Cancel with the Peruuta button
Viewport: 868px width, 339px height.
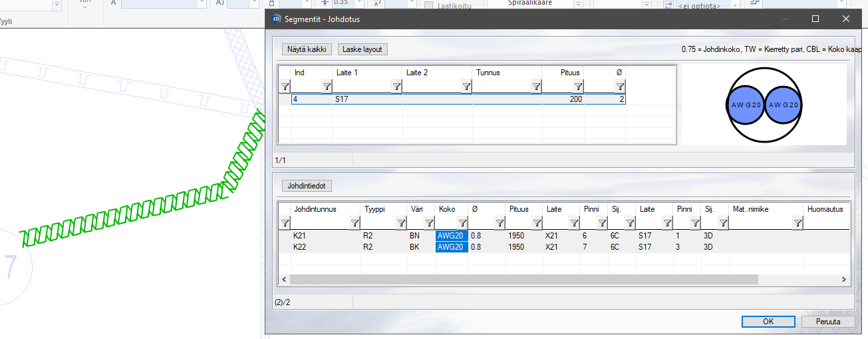coord(827,322)
